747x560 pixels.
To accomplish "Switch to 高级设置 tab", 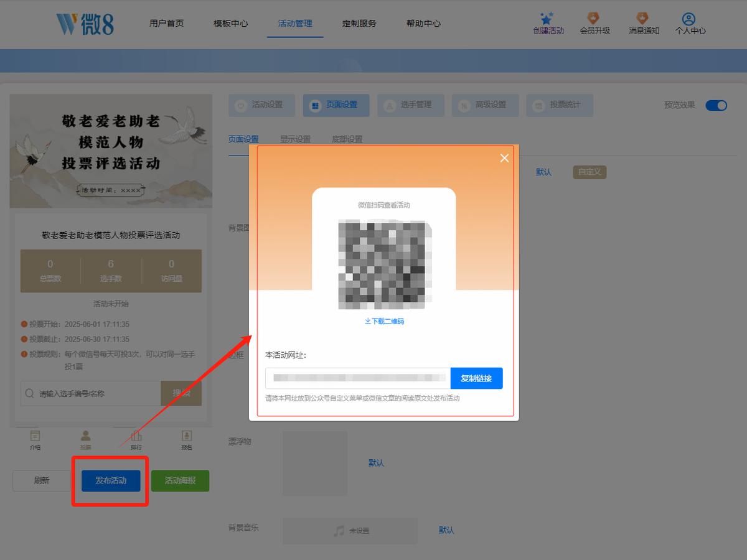I will [485, 105].
